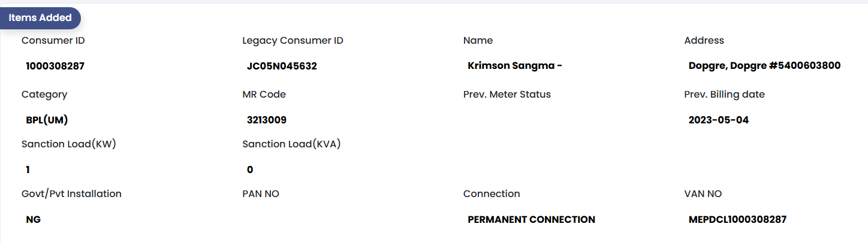Click the MR Code value 3213009
Viewport: 868px width, 242px height.
tap(267, 120)
